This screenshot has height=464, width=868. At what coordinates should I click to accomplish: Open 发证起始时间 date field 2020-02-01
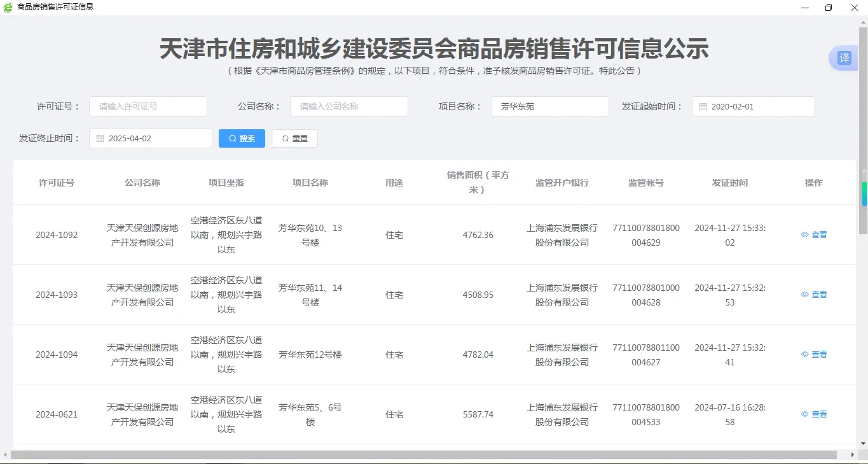click(x=754, y=106)
